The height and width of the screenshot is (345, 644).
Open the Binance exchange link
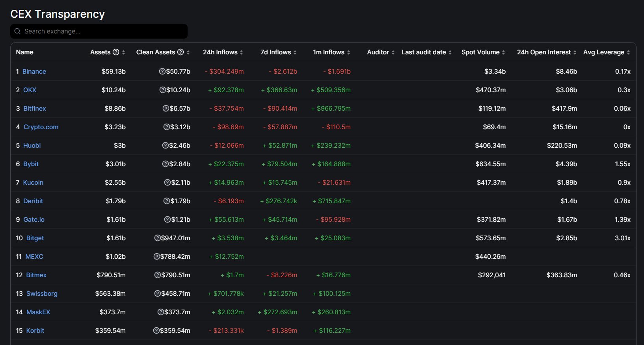[x=34, y=71]
